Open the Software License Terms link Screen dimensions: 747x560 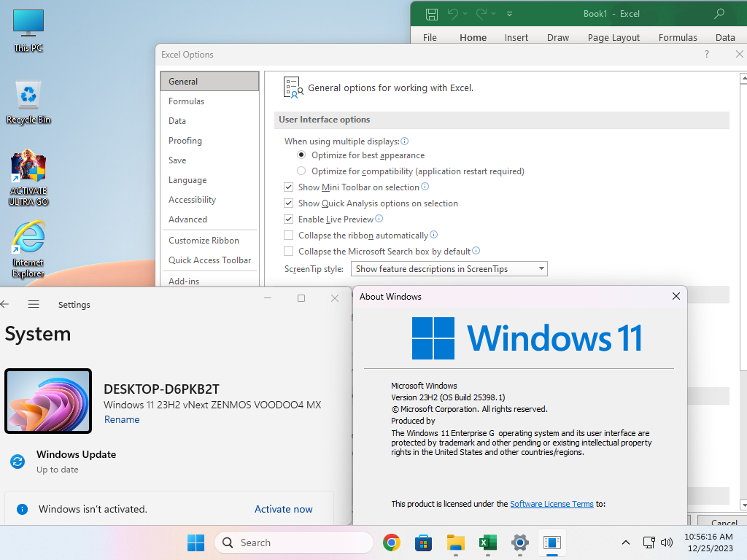coord(551,504)
